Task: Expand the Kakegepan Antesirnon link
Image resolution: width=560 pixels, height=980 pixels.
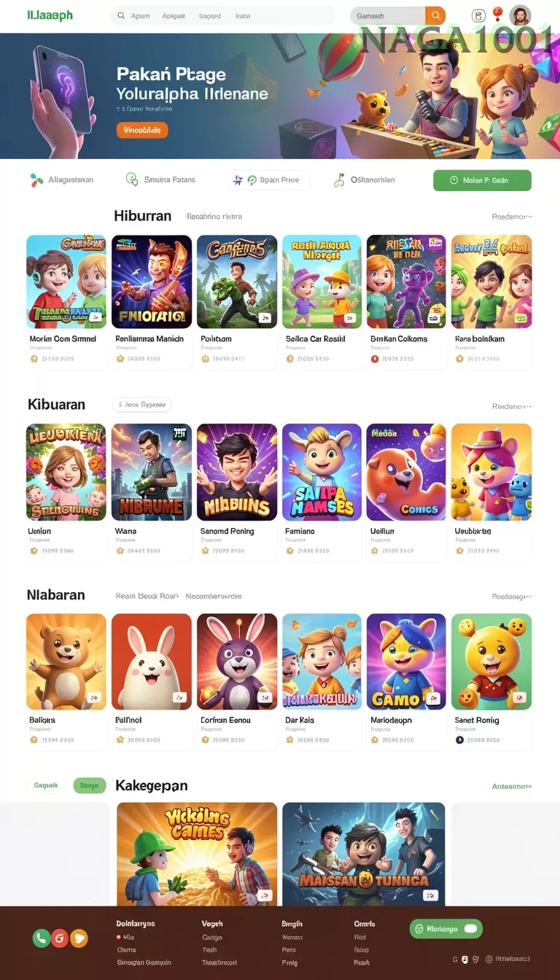Action: pyautogui.click(x=512, y=786)
